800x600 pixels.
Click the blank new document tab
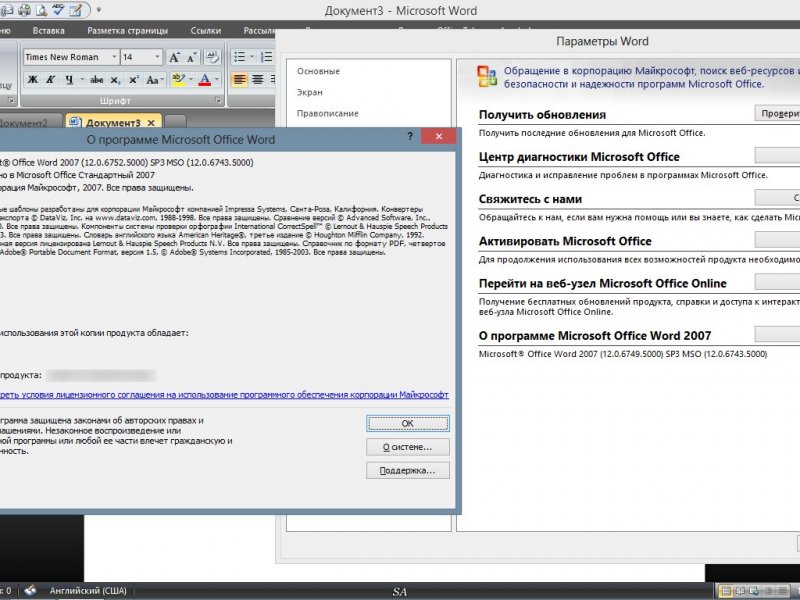(x=176, y=122)
